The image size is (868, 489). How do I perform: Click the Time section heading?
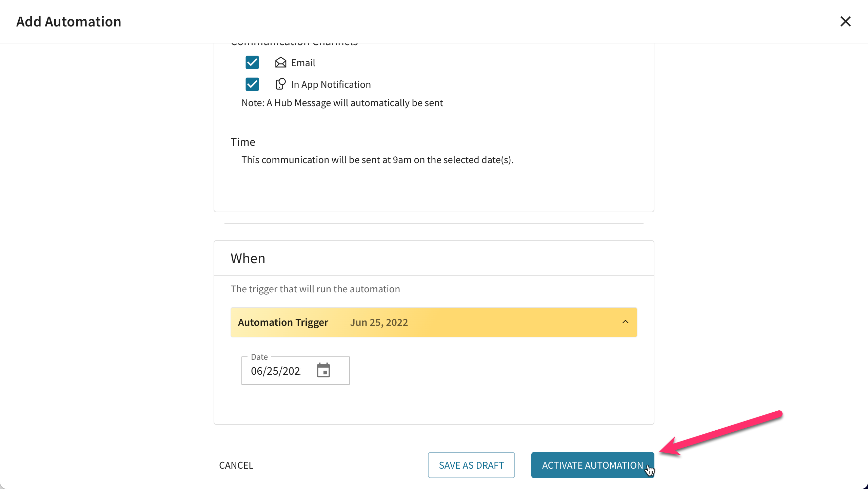click(x=243, y=142)
